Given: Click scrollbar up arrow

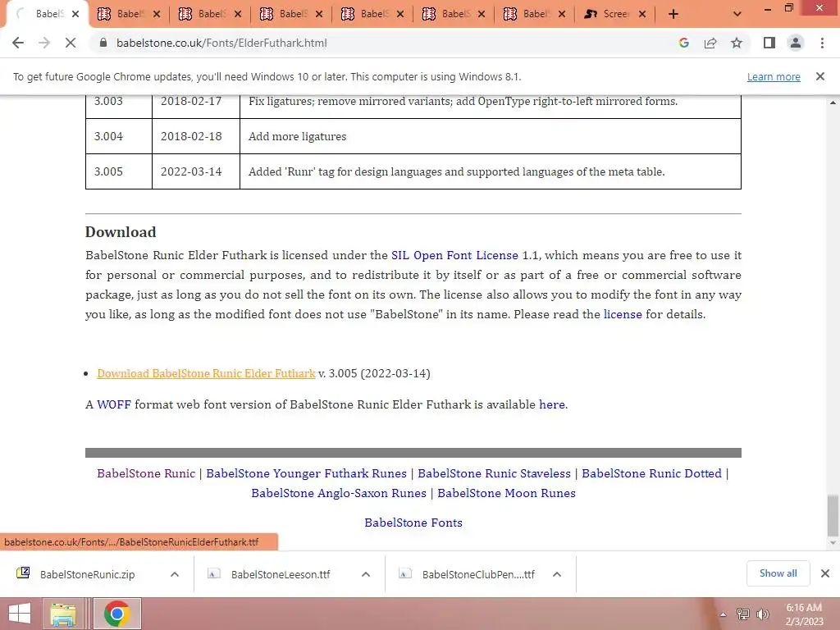Looking at the screenshot, I should tap(833, 103).
